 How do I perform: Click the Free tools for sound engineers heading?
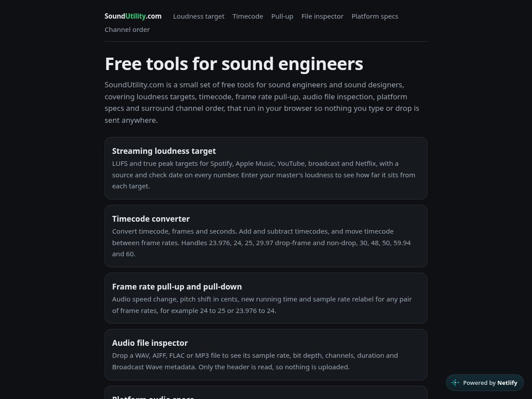click(x=234, y=64)
